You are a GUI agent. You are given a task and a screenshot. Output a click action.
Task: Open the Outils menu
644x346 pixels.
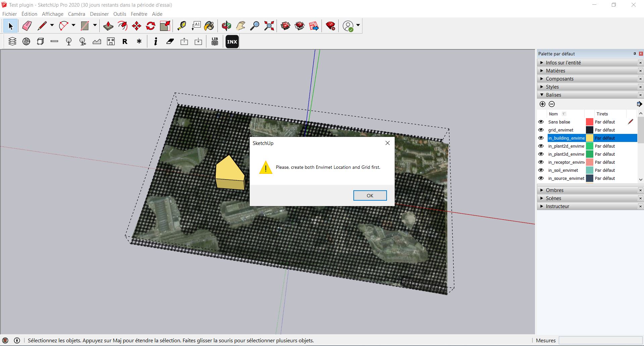pos(119,14)
